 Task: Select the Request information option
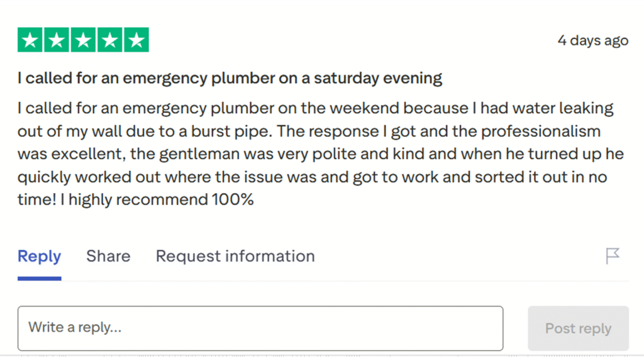pyautogui.click(x=235, y=256)
